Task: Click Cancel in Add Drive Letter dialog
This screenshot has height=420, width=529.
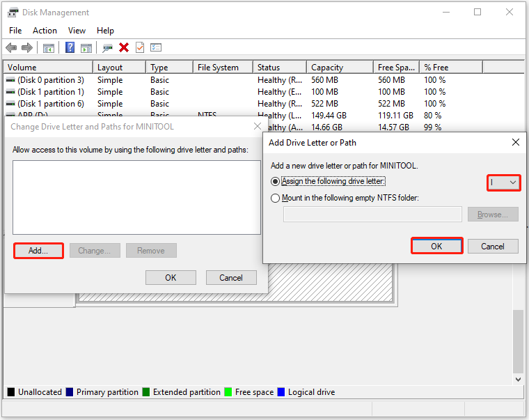Action: [493, 246]
